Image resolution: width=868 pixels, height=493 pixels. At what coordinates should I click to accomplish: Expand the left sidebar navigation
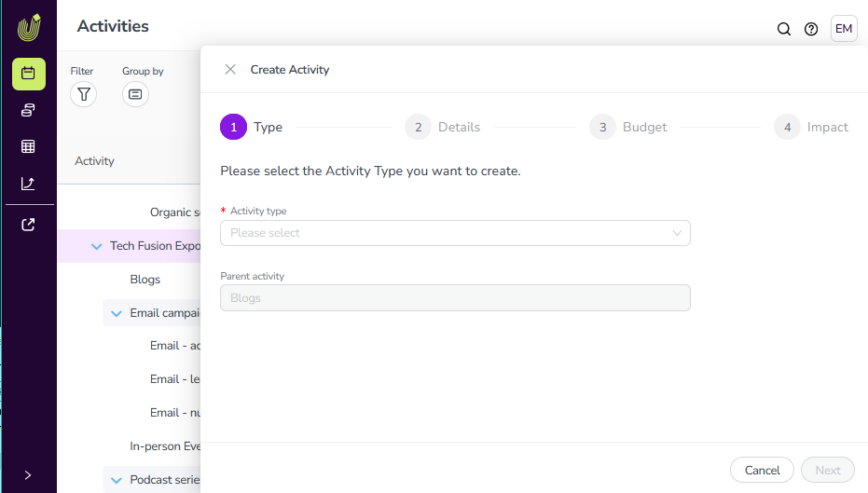pos(28,474)
